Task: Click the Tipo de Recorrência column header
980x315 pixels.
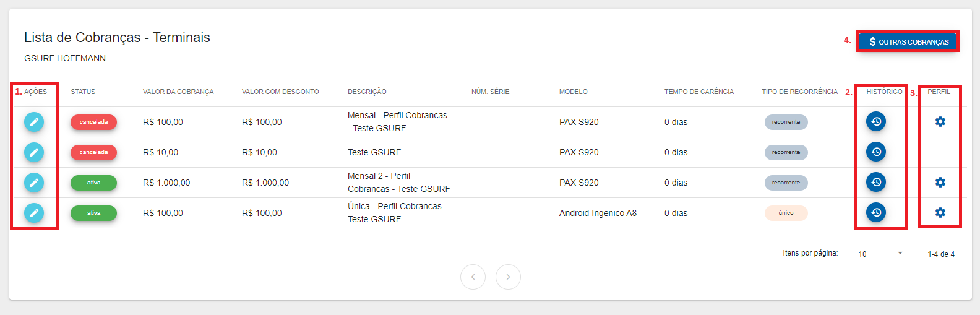Action: [799, 92]
